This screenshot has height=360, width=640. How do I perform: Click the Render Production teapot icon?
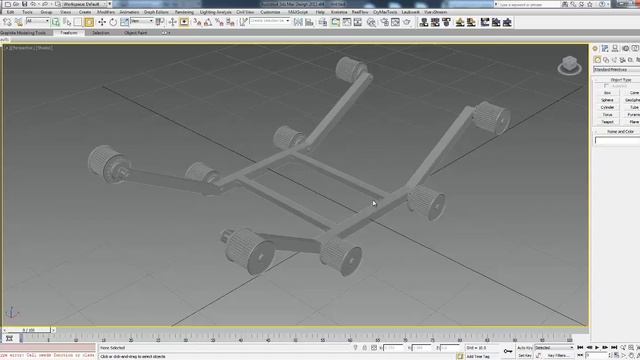point(407,22)
